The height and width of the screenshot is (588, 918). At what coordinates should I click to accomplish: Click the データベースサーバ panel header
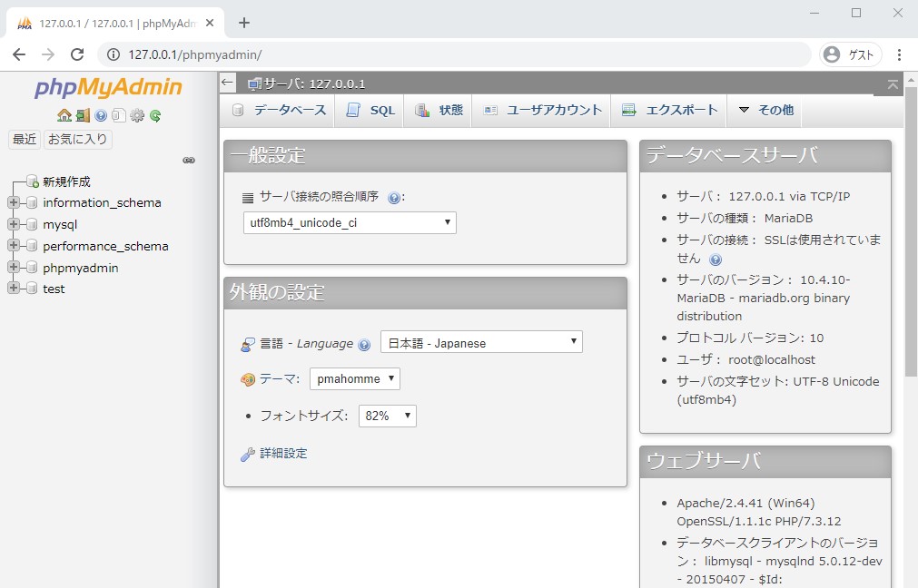[765, 156]
